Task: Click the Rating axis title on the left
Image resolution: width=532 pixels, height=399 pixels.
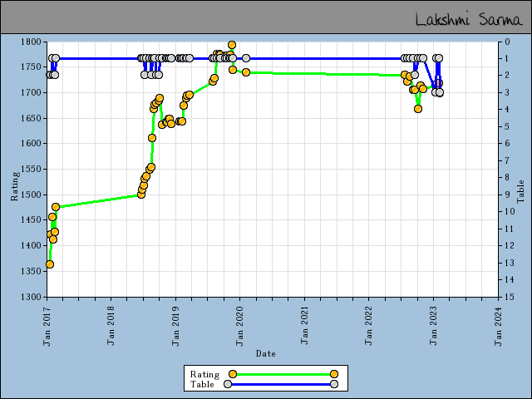Action: point(15,186)
